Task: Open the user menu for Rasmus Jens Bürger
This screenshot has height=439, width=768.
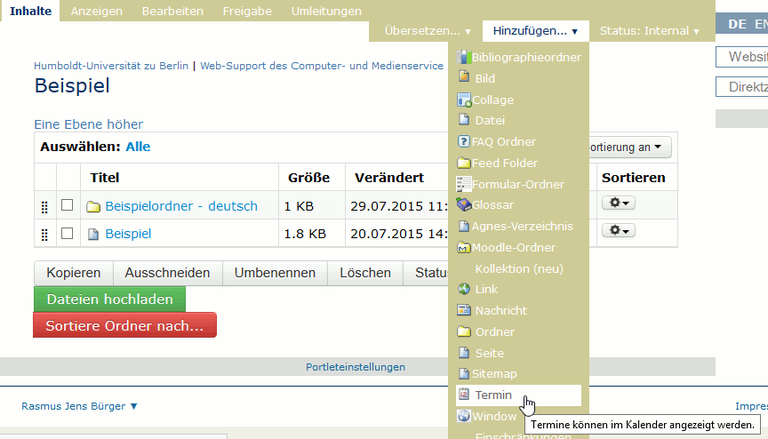Action: coord(79,406)
